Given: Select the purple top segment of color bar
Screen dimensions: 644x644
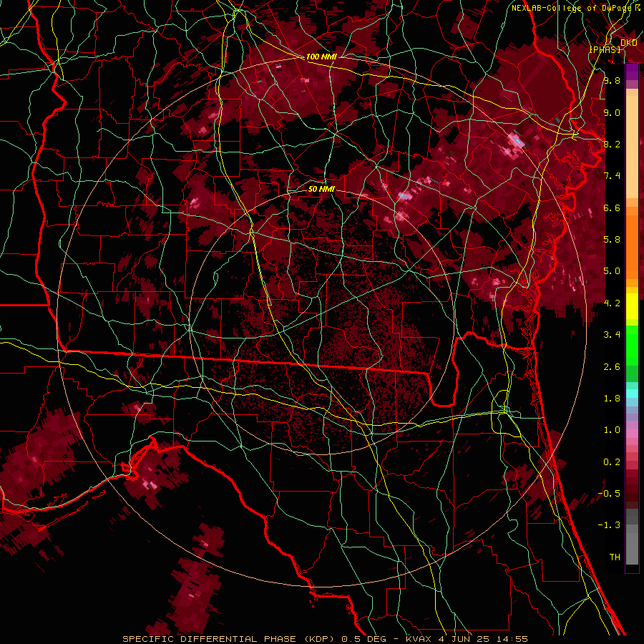Looking at the screenshot, I should (632, 72).
